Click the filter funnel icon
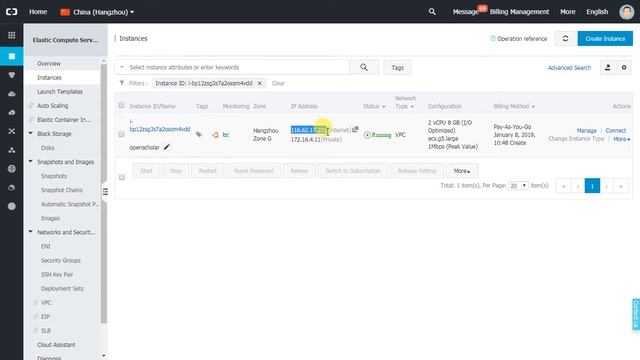640x360 pixels. (122, 83)
